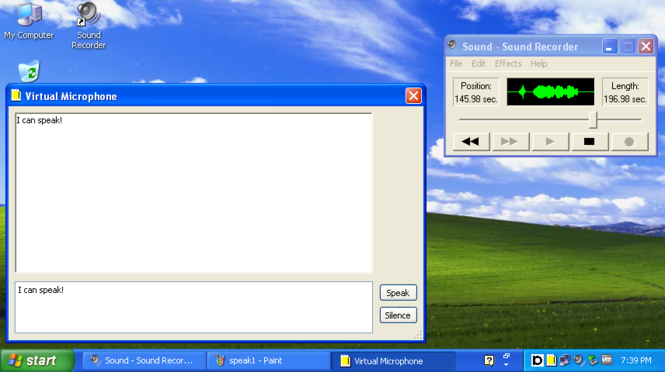Seek to end in Sound Recorder
The height and width of the screenshot is (372, 665).
(510, 142)
